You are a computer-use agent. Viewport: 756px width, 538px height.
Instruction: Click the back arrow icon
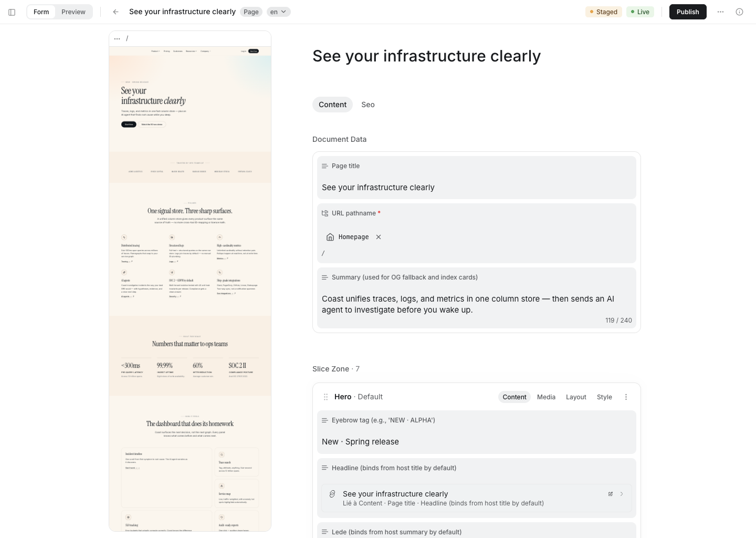click(x=116, y=12)
